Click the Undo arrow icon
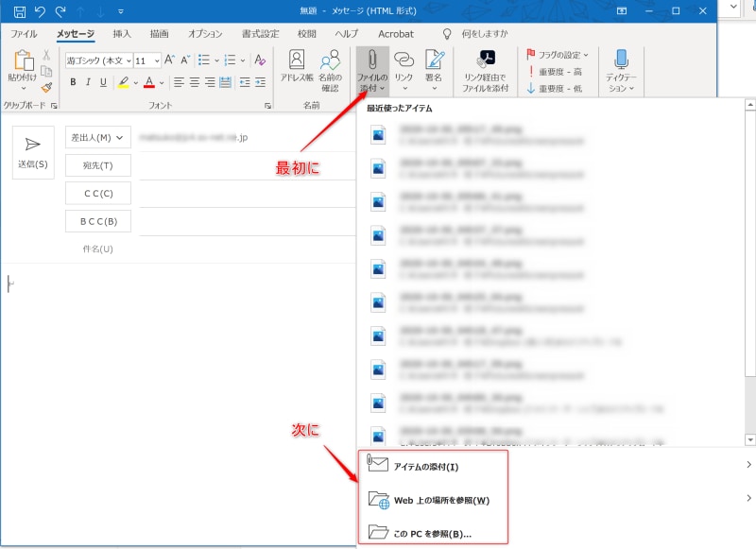Viewport: 756px width, 549px height. (x=40, y=10)
